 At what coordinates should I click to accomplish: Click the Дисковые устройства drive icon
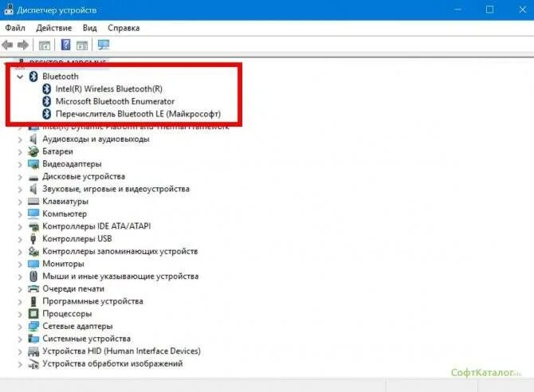coord(33,177)
